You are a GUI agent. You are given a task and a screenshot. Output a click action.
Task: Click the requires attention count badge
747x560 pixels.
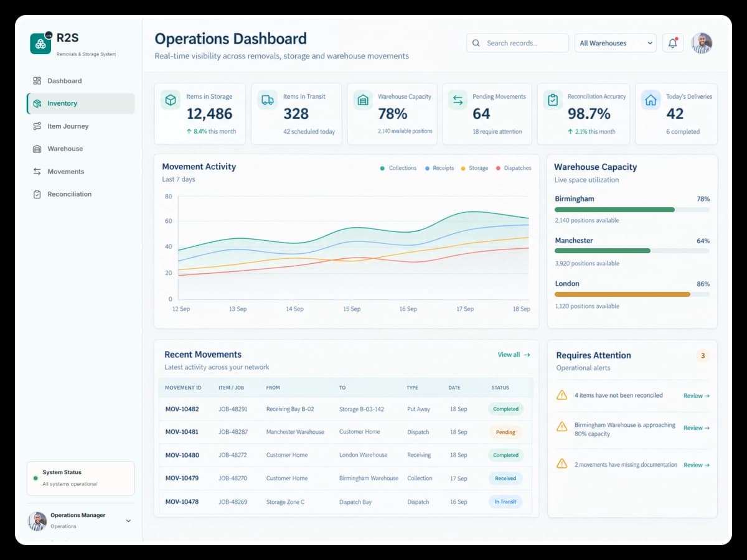pyautogui.click(x=703, y=356)
